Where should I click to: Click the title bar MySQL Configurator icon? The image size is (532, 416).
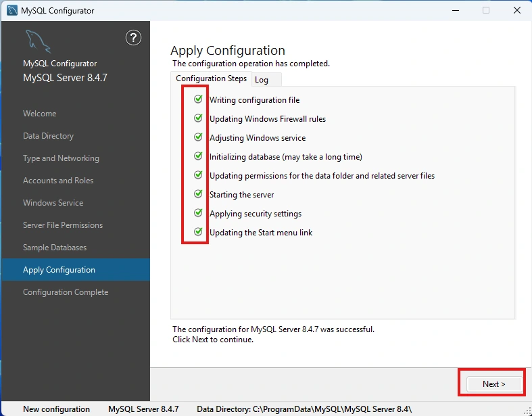(x=11, y=11)
